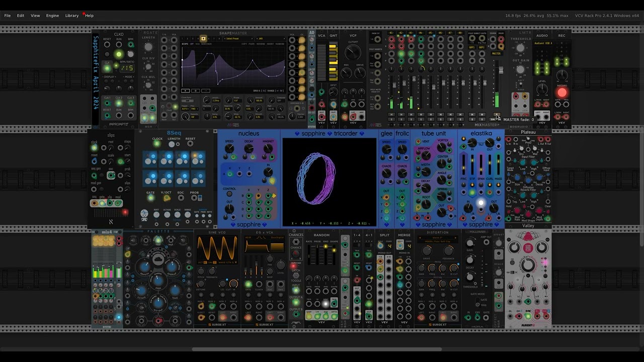Screen dimensions: 644x362
Task: Open the MASTER label on MixMaster
Action: (x=496, y=53)
